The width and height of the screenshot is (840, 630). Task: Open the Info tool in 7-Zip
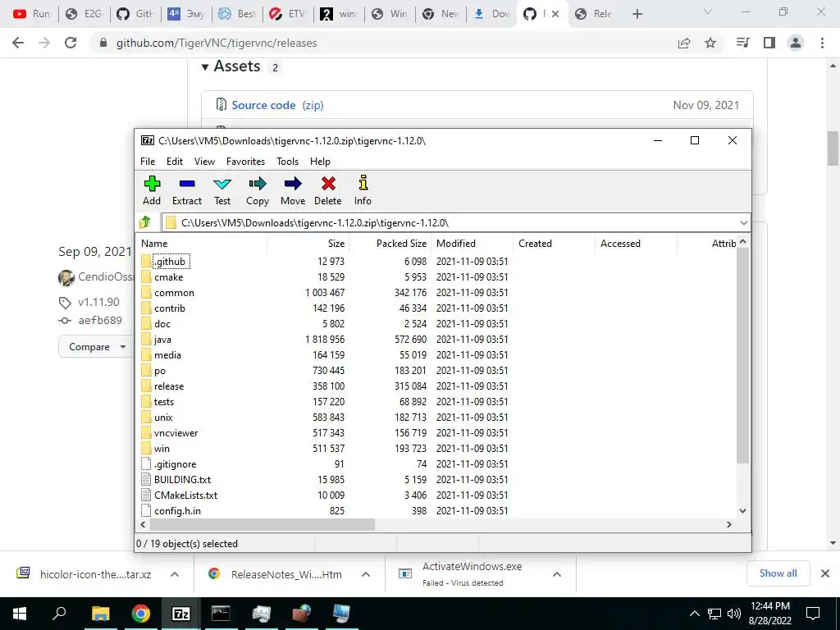(363, 190)
